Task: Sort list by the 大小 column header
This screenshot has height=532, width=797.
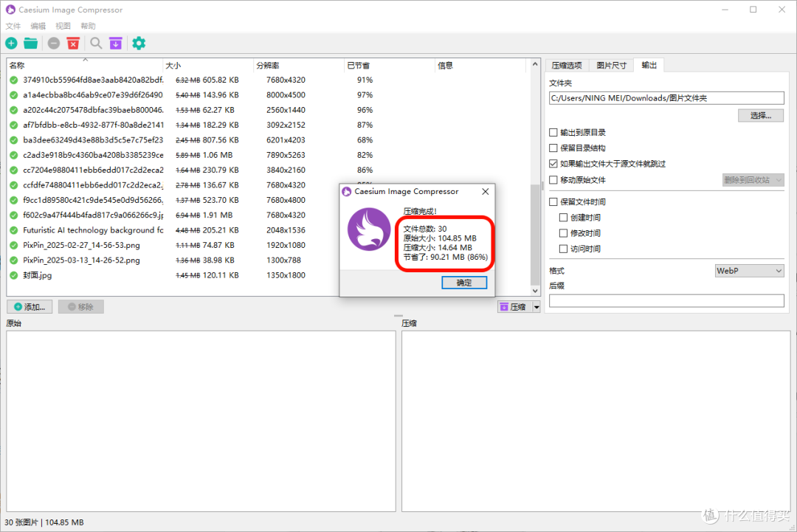Action: (x=208, y=66)
